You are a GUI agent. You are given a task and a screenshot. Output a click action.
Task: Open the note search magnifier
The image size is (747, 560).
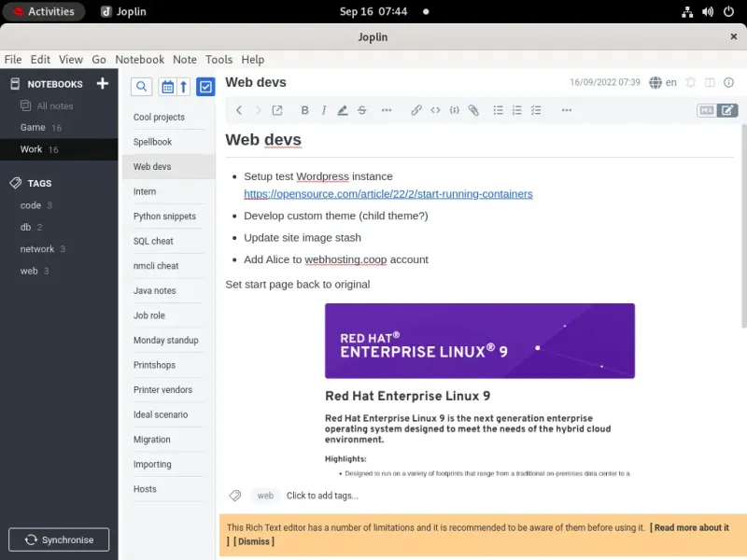point(141,86)
